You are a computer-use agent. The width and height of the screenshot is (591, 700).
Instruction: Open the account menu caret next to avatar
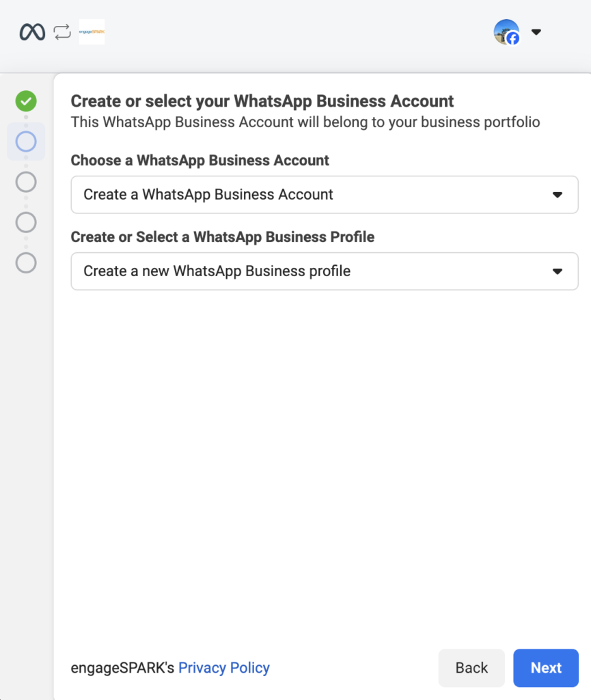536,32
